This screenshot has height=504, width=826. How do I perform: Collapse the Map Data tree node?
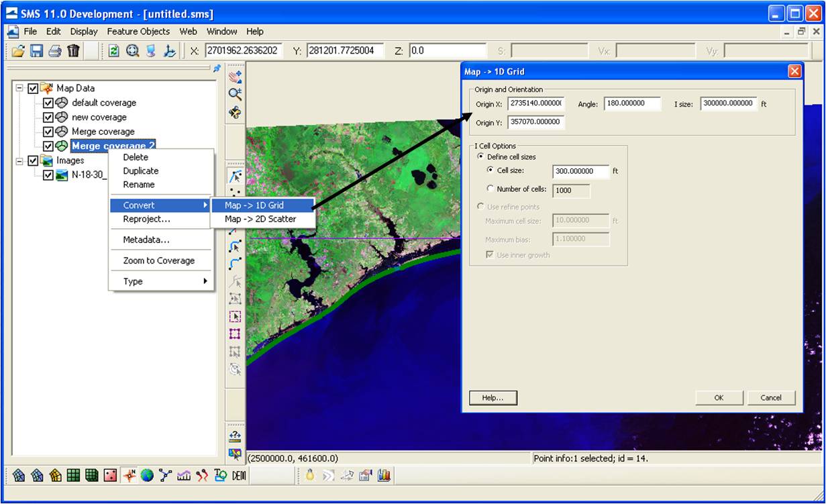19,88
